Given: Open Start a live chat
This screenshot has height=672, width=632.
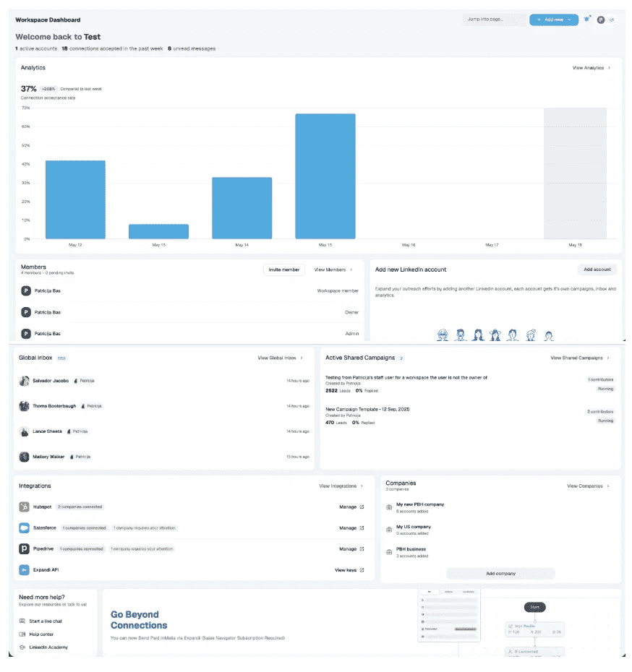Looking at the screenshot, I should click(46, 621).
